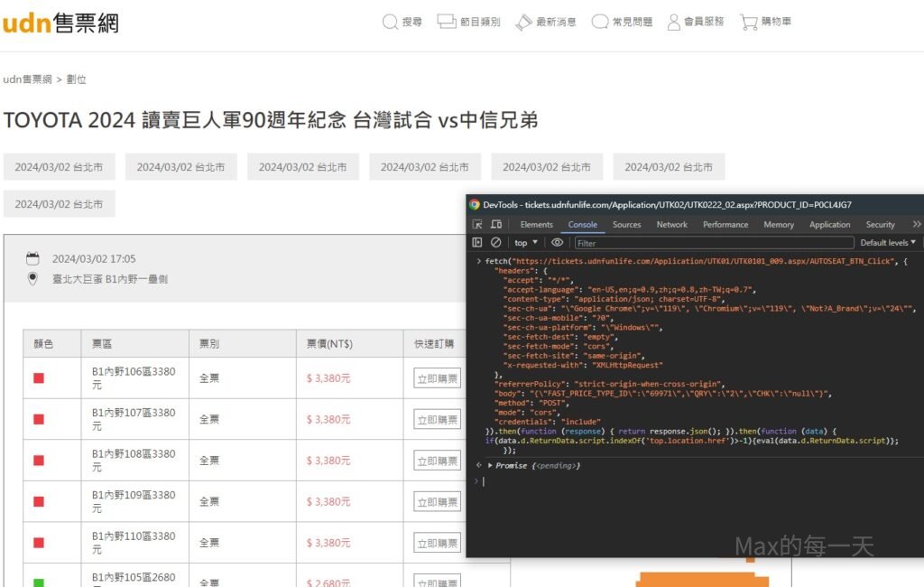The height and width of the screenshot is (587, 924).
Task: Click the inspect element picker icon in DevTools
Action: point(477,225)
